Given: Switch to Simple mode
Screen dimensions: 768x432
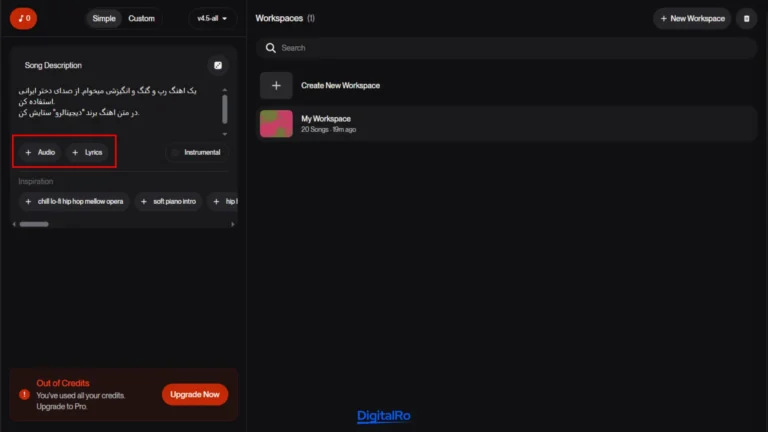Looking at the screenshot, I should (103, 18).
